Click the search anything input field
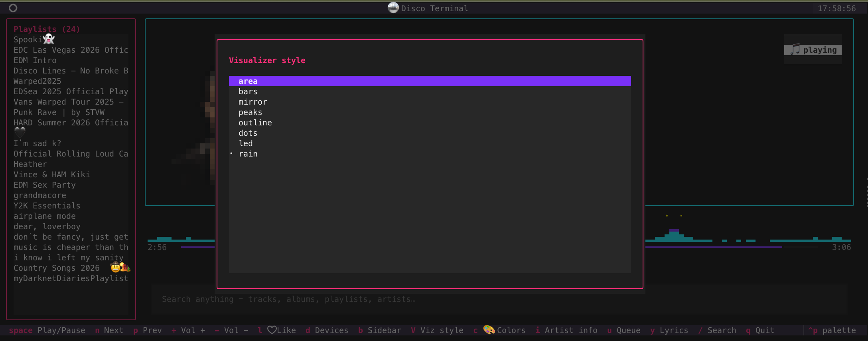This screenshot has height=341, width=868. [499, 299]
